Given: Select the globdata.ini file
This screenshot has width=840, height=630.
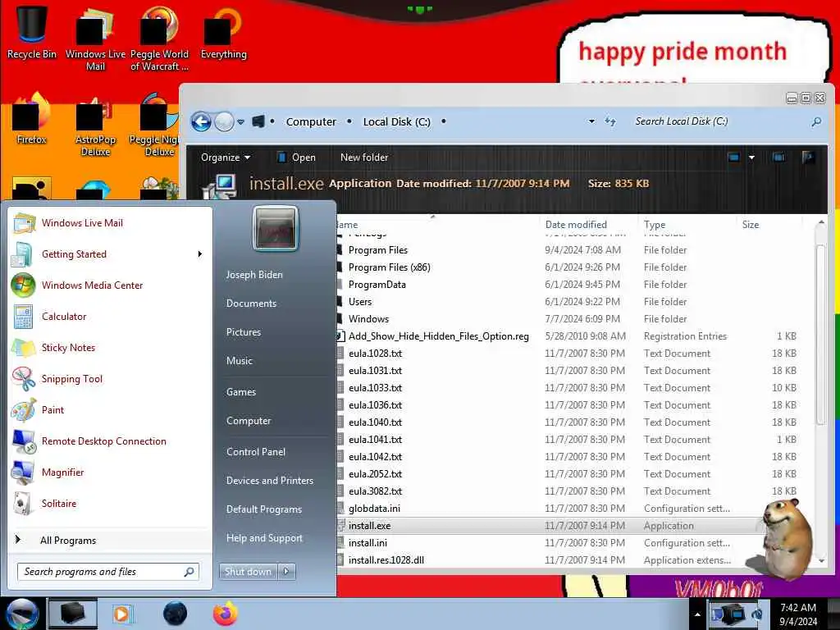Looking at the screenshot, I should 374,509.
